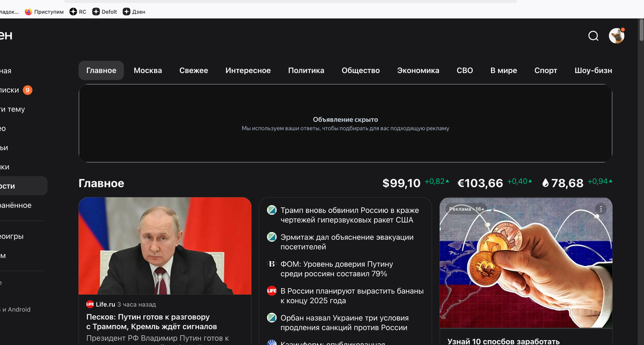Image resolution: width=644 pixels, height=345 pixels.
Task: Click Life icon next to bananas headline
Action: 271,290
